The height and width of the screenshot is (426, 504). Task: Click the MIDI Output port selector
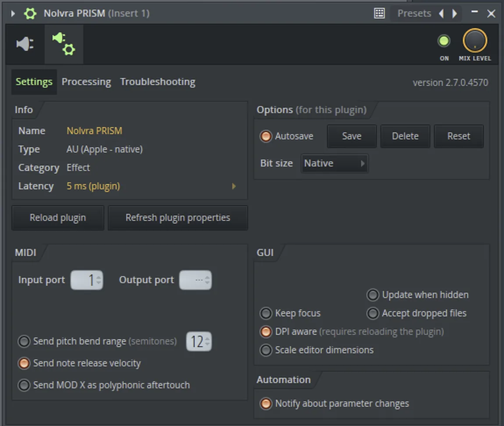pos(195,280)
